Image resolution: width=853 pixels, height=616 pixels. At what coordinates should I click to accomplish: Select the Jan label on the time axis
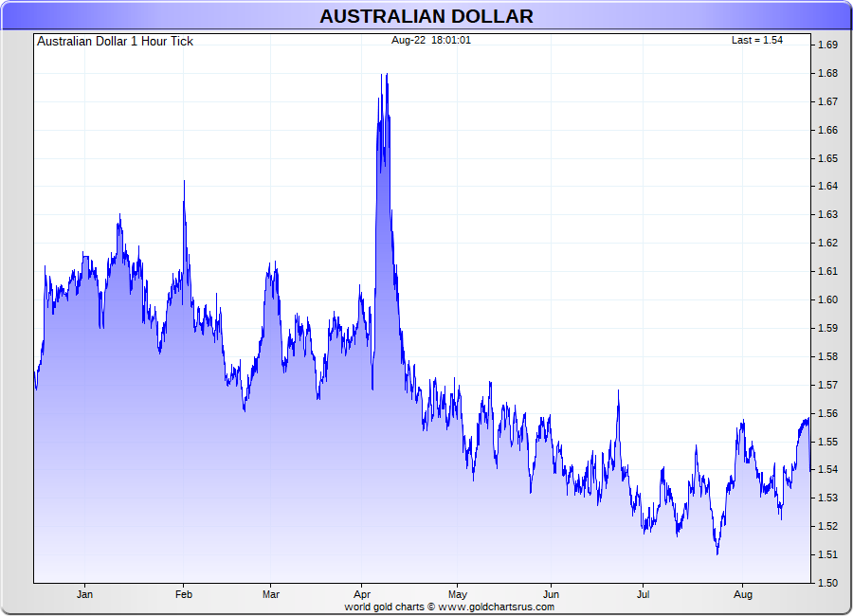pyautogui.click(x=84, y=595)
